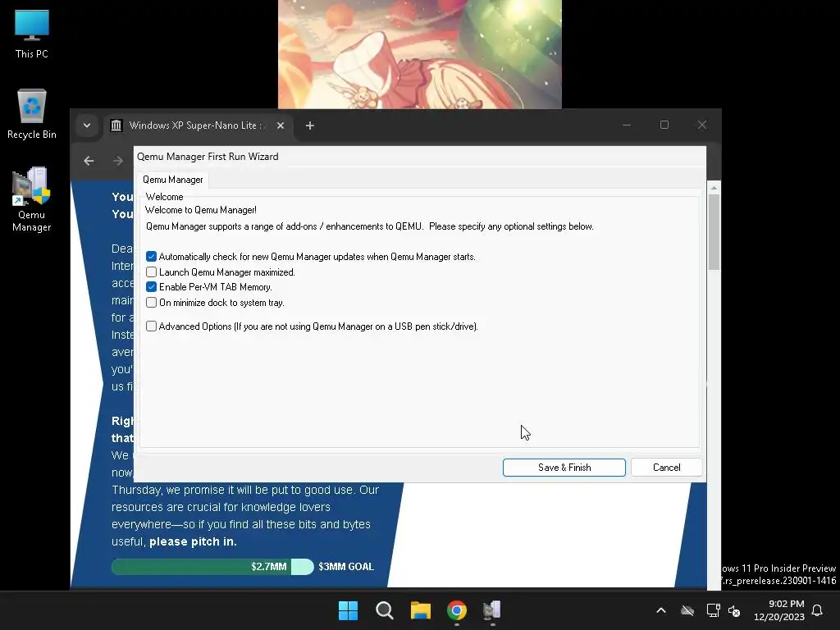This screenshot has height=630, width=840.
Task: Enable the Advanced Options checkbox
Action: [152, 326]
